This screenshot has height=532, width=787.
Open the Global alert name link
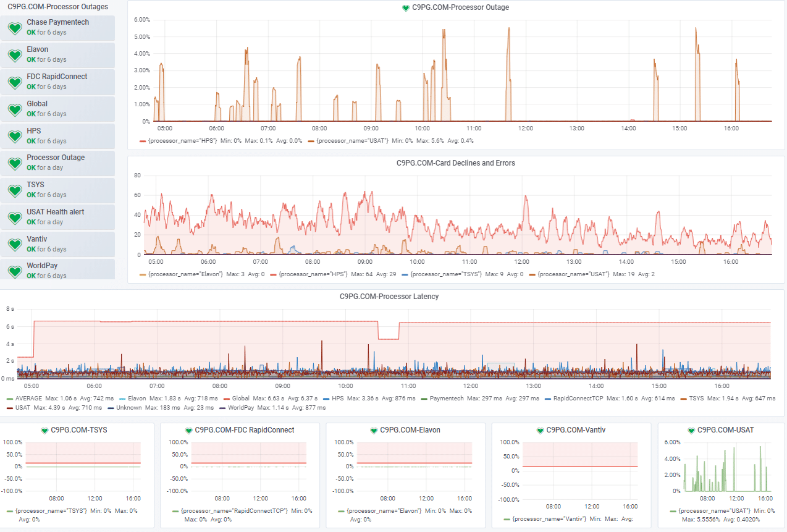tap(37, 104)
